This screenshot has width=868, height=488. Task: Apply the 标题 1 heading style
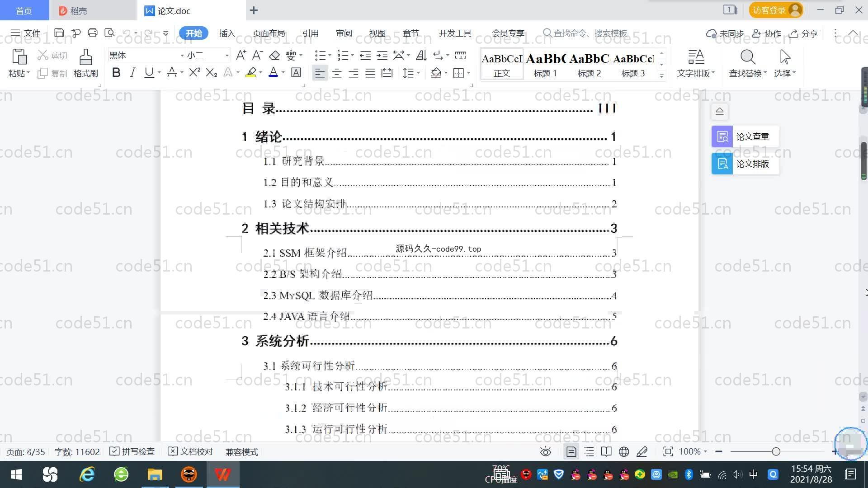click(545, 65)
